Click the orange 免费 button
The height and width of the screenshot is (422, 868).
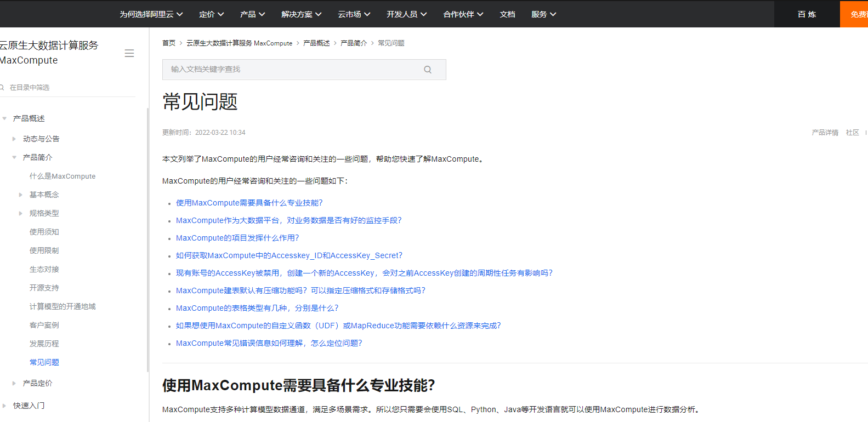pos(854,14)
